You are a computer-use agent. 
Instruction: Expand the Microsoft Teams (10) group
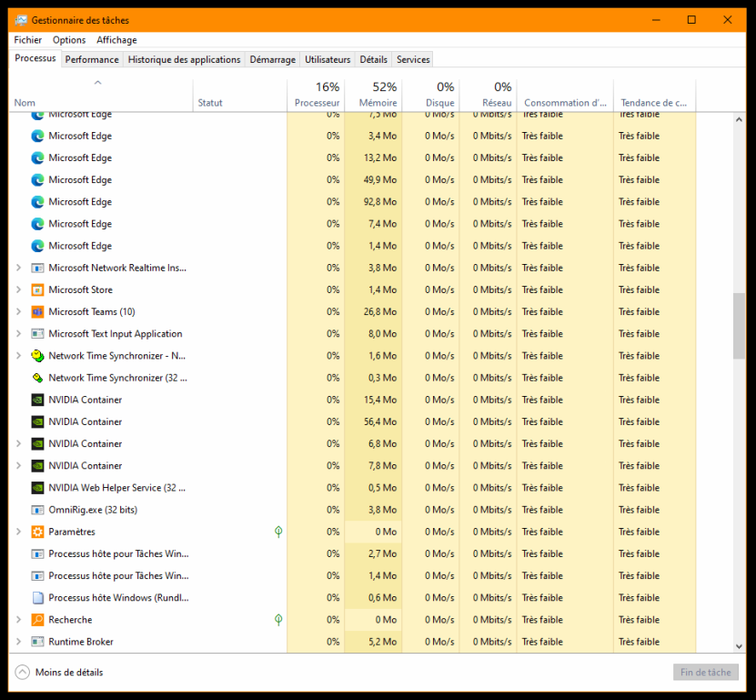pyautogui.click(x=18, y=312)
